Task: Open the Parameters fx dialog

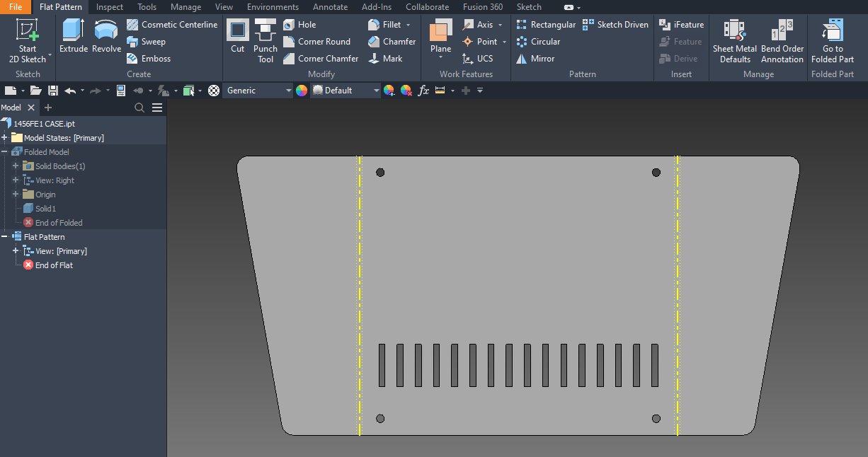Action: pos(423,90)
